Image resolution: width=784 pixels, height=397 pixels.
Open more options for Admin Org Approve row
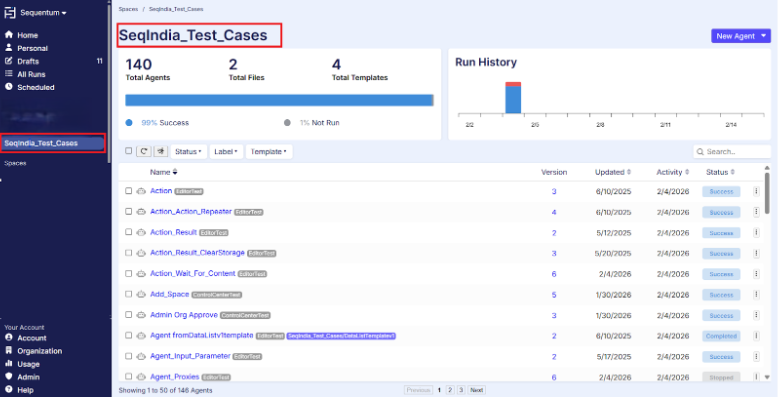click(756, 316)
